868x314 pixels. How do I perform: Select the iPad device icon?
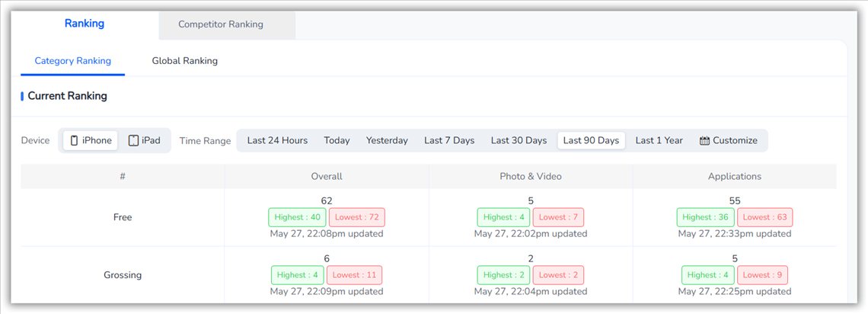click(x=133, y=141)
